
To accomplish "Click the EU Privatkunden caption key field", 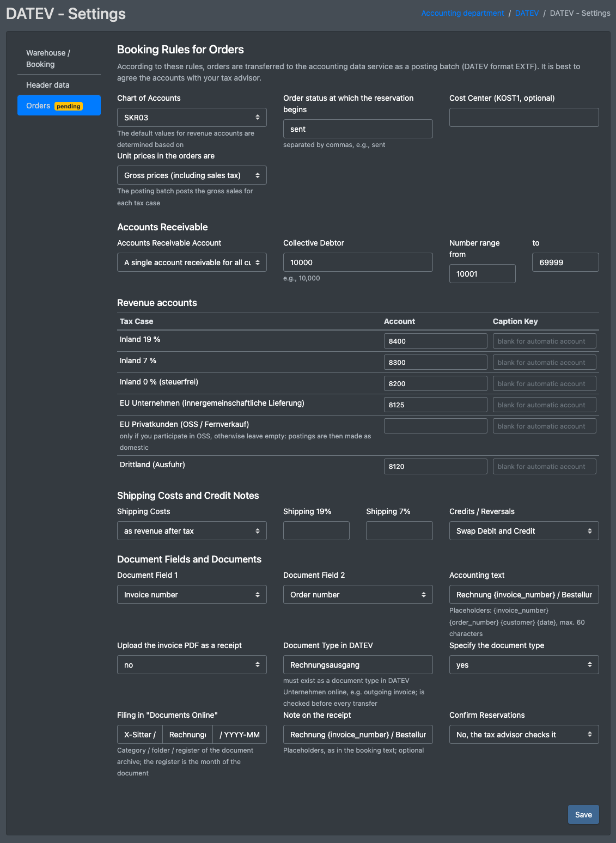I will coord(544,426).
